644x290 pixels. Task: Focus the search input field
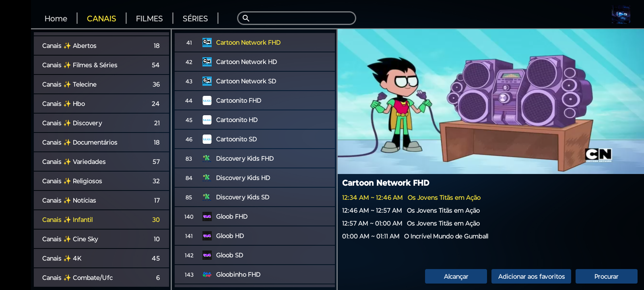click(x=302, y=18)
